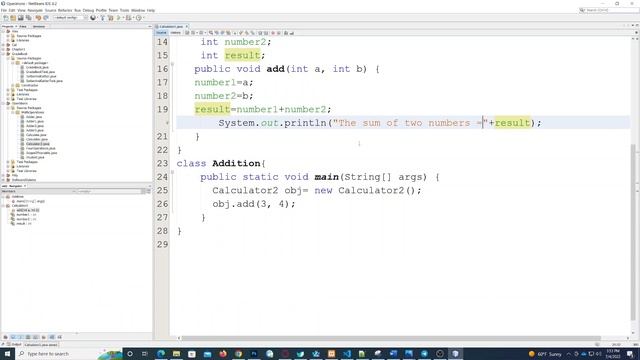Toggle Show Fields filter in Navigator
640x360 pixels.
click(13, 337)
